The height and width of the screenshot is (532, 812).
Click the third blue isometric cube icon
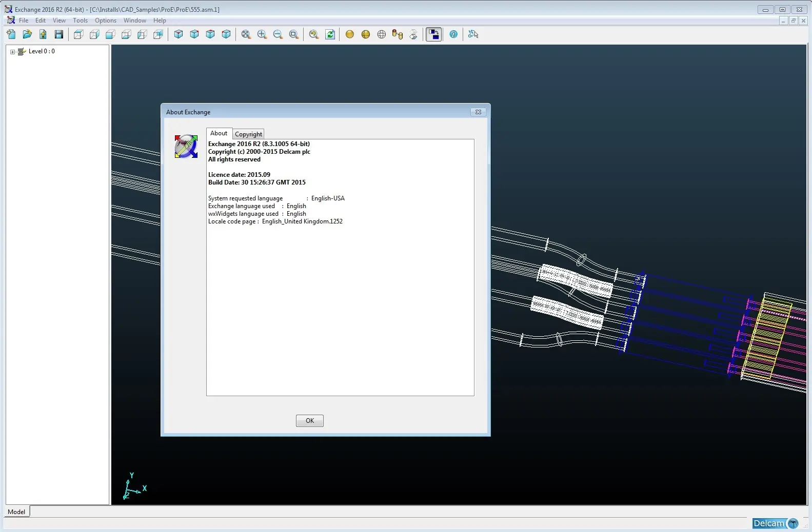210,34
